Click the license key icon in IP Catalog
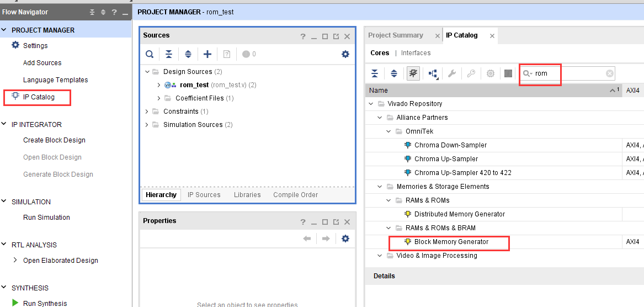The height and width of the screenshot is (307, 644). [x=471, y=73]
